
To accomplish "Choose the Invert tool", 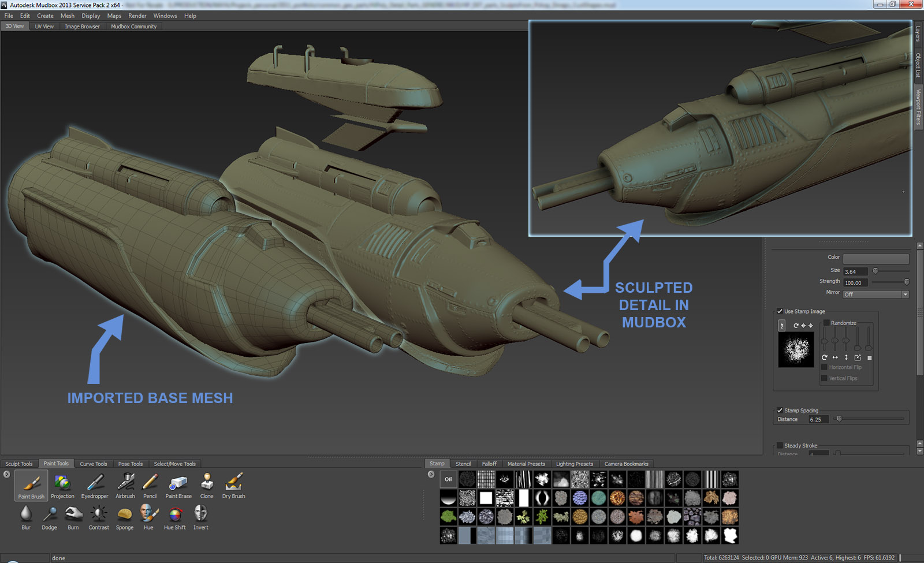I will [x=201, y=517].
